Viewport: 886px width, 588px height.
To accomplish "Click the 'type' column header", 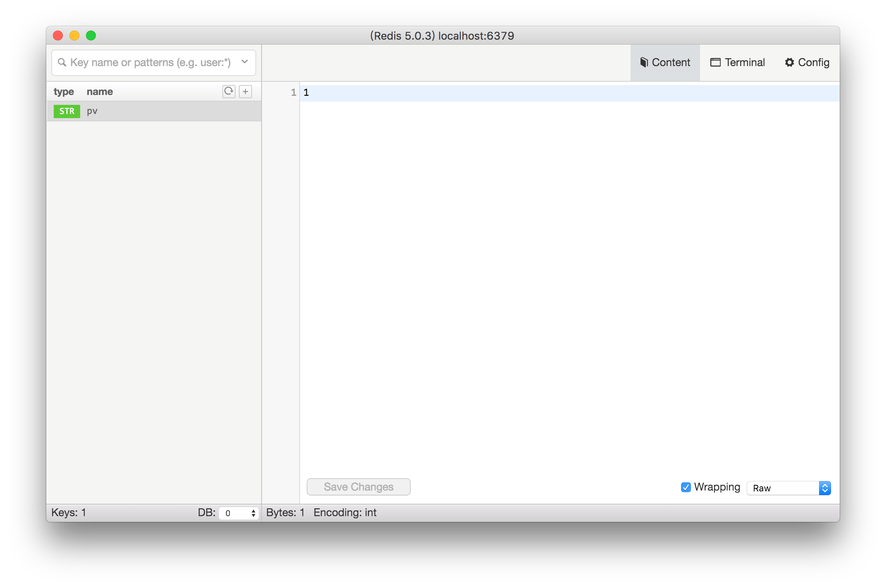I will point(64,92).
